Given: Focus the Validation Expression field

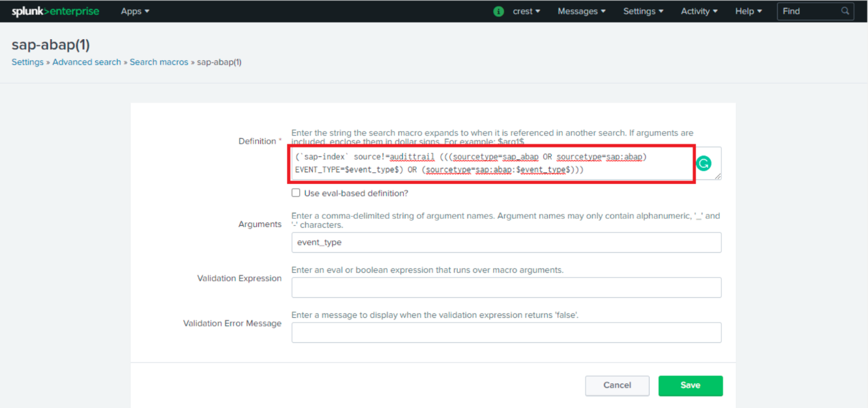Looking at the screenshot, I should tap(506, 287).
